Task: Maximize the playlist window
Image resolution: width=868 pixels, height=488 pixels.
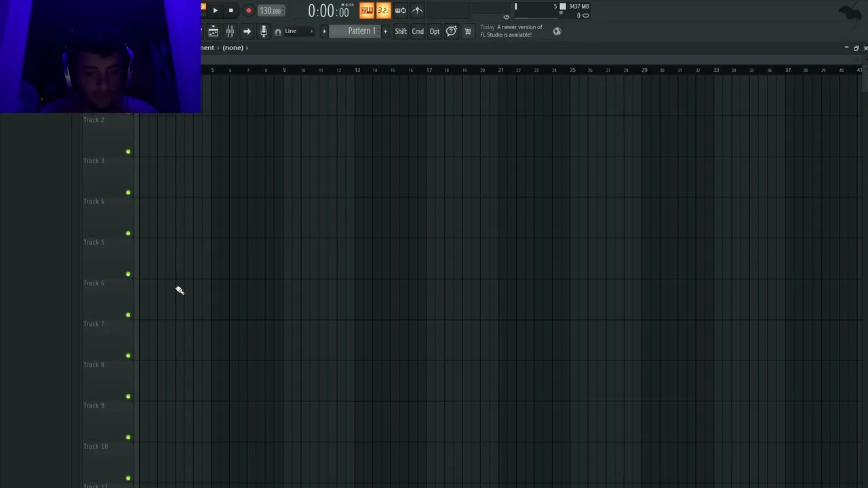Action: [x=856, y=47]
